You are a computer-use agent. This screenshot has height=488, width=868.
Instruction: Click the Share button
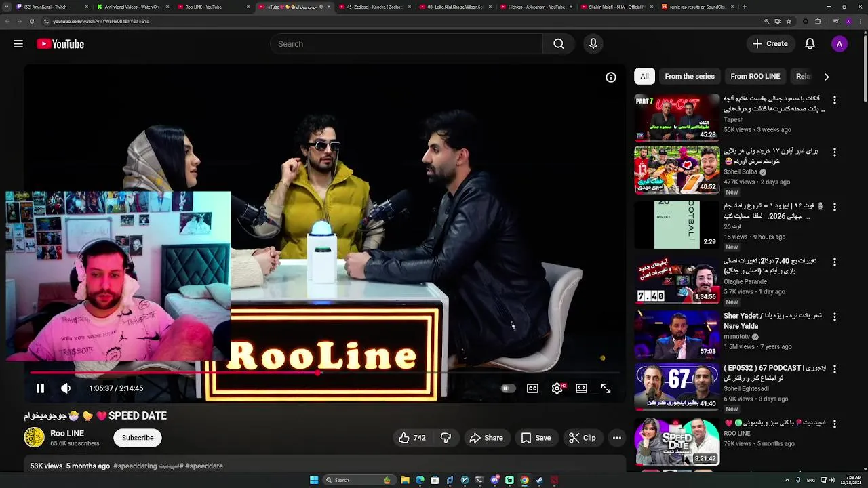[x=486, y=438]
